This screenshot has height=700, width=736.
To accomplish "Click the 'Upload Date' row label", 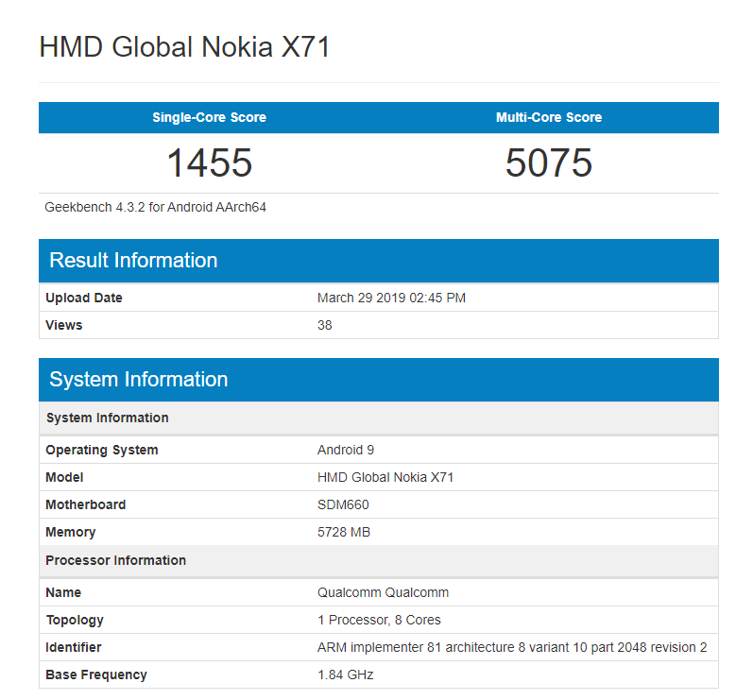I will [x=84, y=298].
